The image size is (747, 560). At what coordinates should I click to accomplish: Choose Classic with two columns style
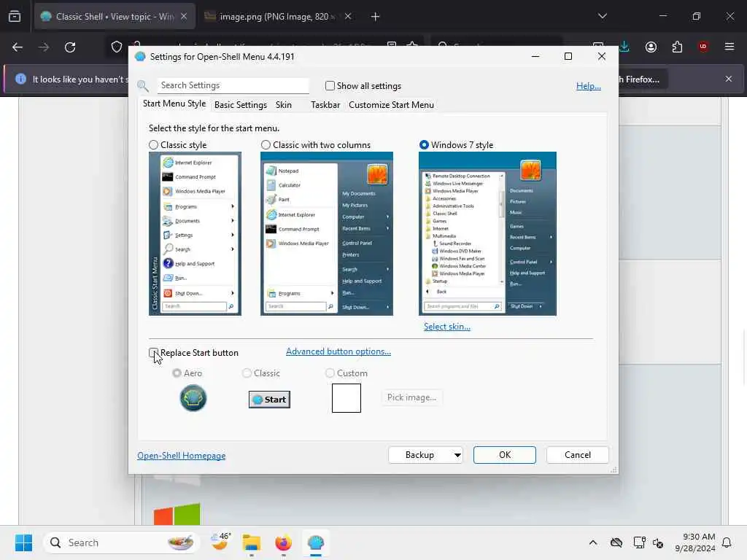(x=266, y=145)
